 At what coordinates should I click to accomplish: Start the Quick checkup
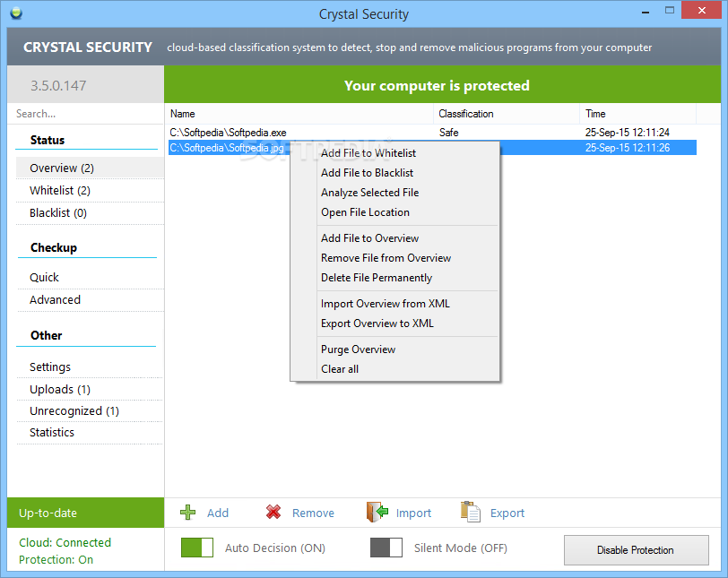(x=90, y=278)
